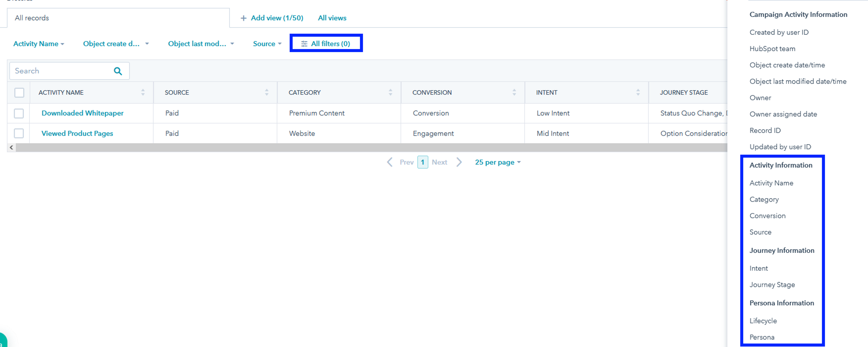Open the Object create date filter dropdown
The width and height of the screenshot is (868, 347).
click(116, 44)
